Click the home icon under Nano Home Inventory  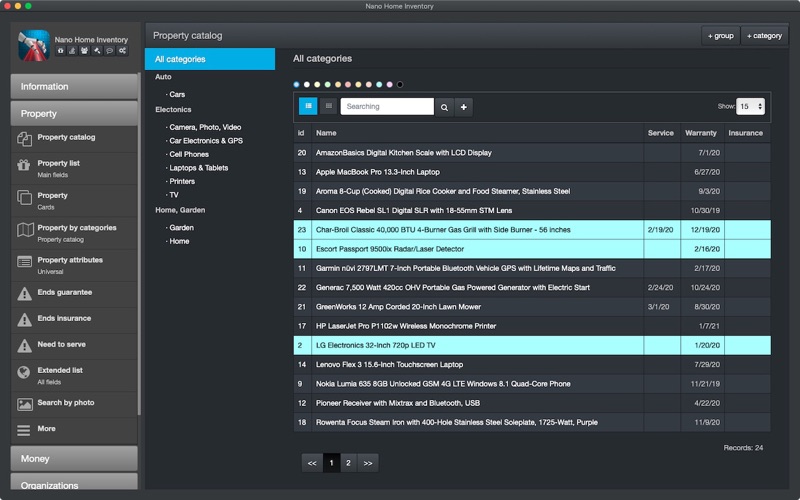tap(61, 51)
